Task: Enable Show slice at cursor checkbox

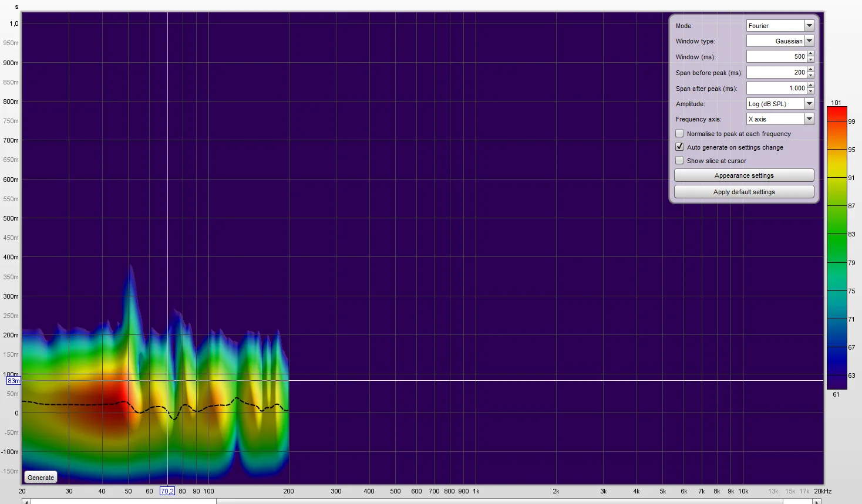Action: click(x=680, y=161)
